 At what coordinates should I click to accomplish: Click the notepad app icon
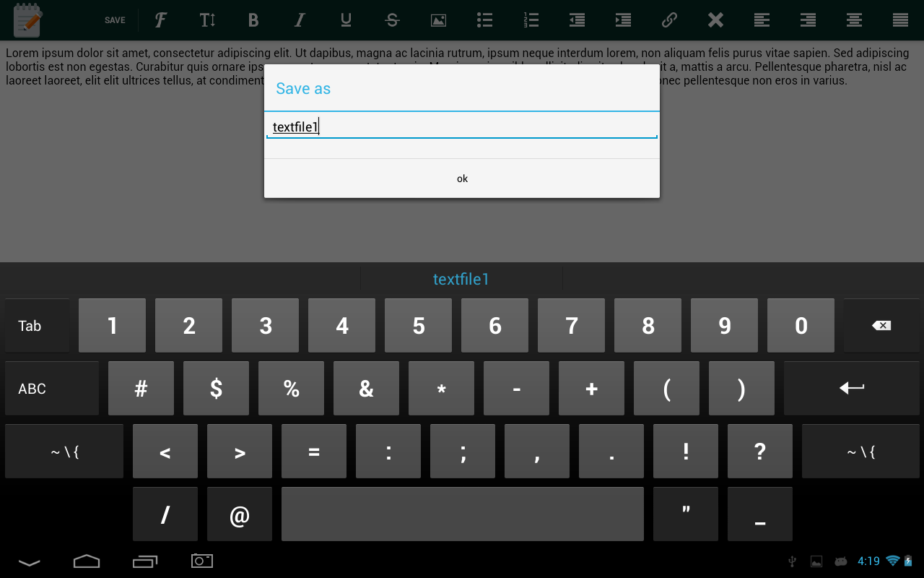pyautogui.click(x=27, y=20)
